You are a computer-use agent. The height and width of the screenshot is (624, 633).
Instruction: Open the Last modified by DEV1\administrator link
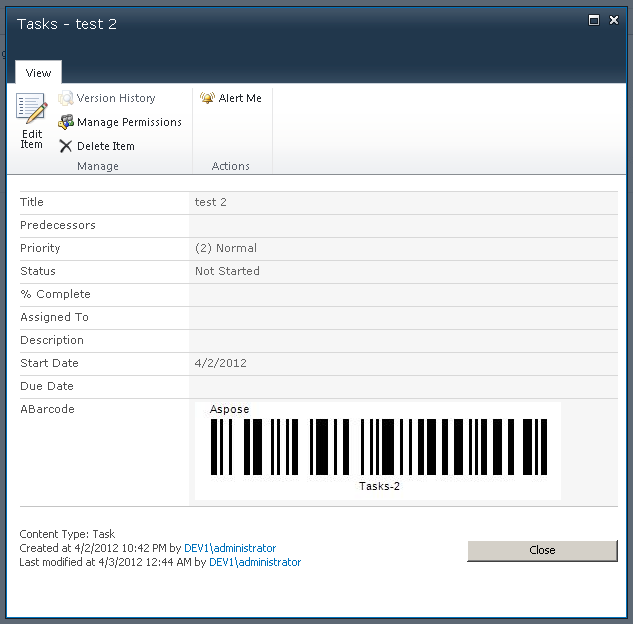(255, 562)
